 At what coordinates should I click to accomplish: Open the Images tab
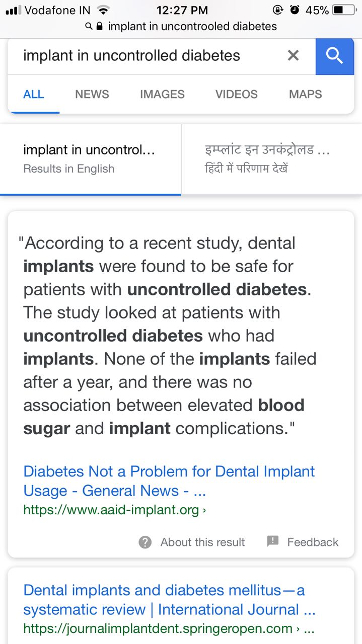162,94
